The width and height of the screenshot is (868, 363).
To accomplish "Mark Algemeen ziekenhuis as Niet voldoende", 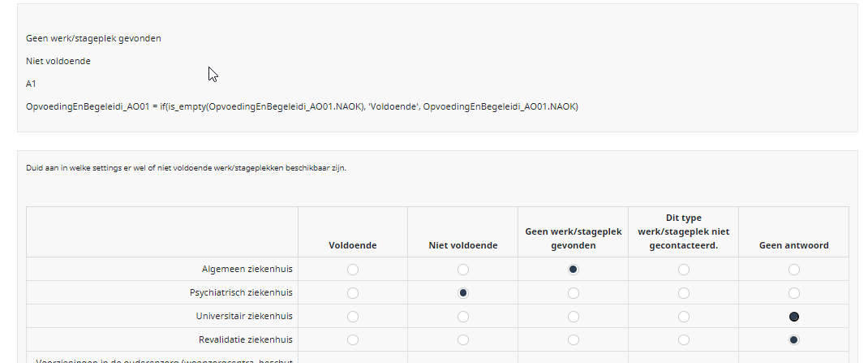I will [462, 269].
